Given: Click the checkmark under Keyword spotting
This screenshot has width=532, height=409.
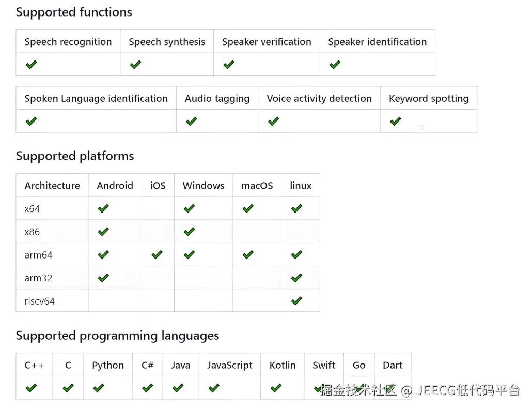Looking at the screenshot, I should pyautogui.click(x=396, y=122).
